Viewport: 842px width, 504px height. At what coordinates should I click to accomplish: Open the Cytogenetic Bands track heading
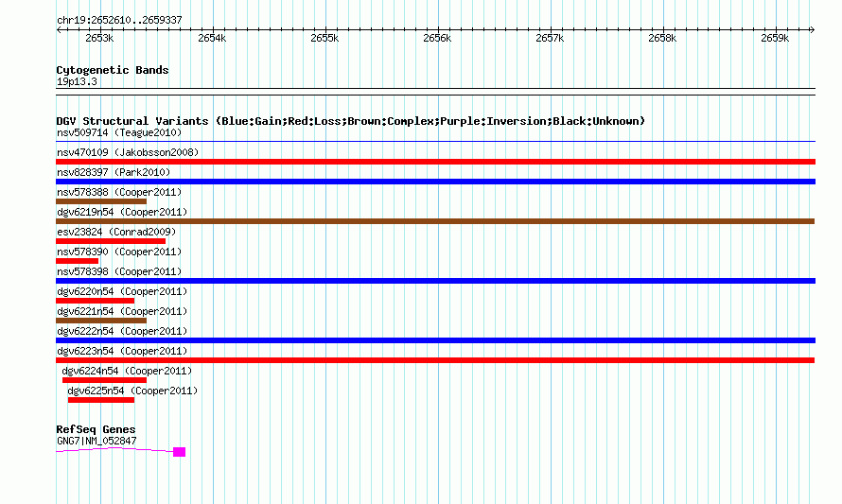point(113,70)
